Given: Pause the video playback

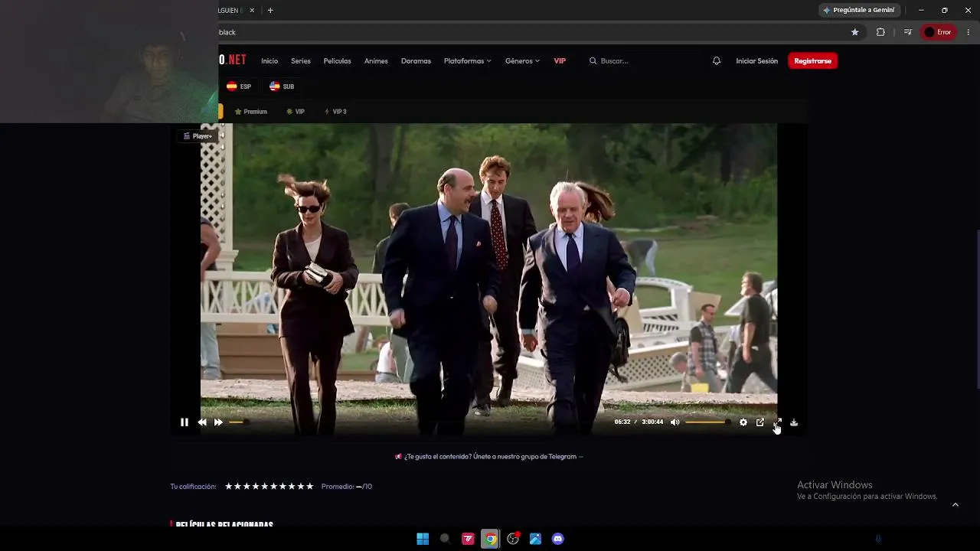Looking at the screenshot, I should [x=185, y=422].
